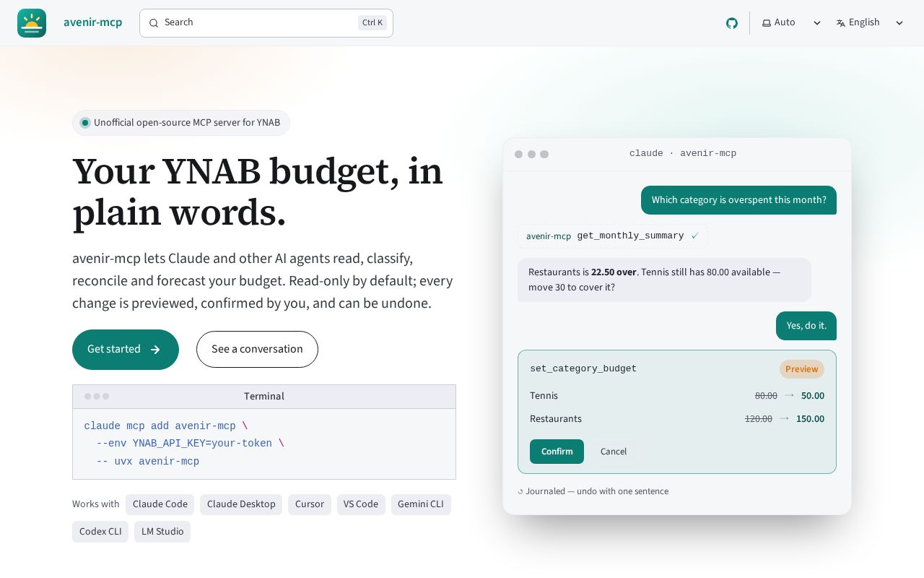
Task: Click the translate icon beside English
Action: pyautogui.click(x=841, y=23)
